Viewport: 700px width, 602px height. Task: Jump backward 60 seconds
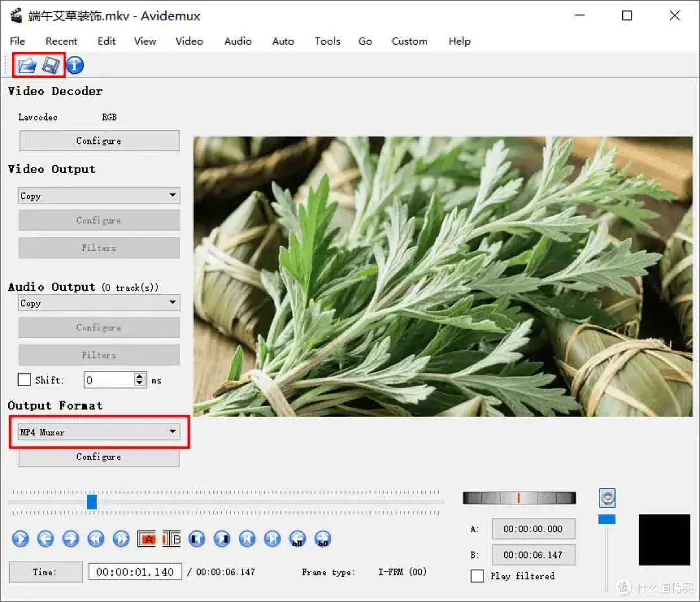pyautogui.click(x=297, y=538)
